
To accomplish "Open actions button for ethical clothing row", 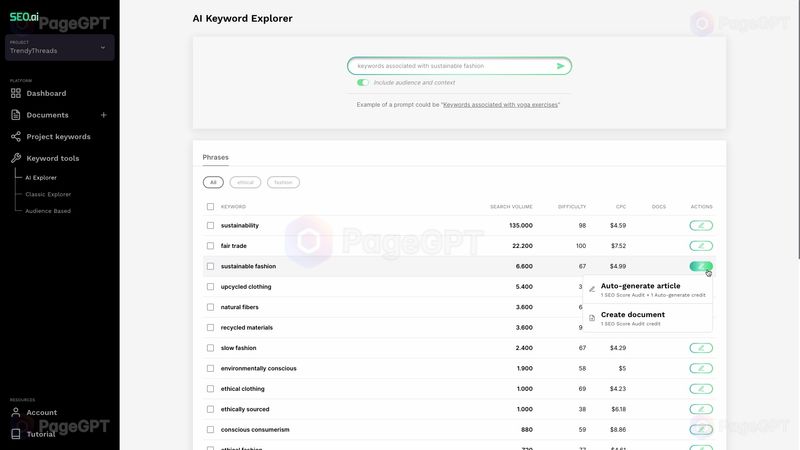I will 701,389.
